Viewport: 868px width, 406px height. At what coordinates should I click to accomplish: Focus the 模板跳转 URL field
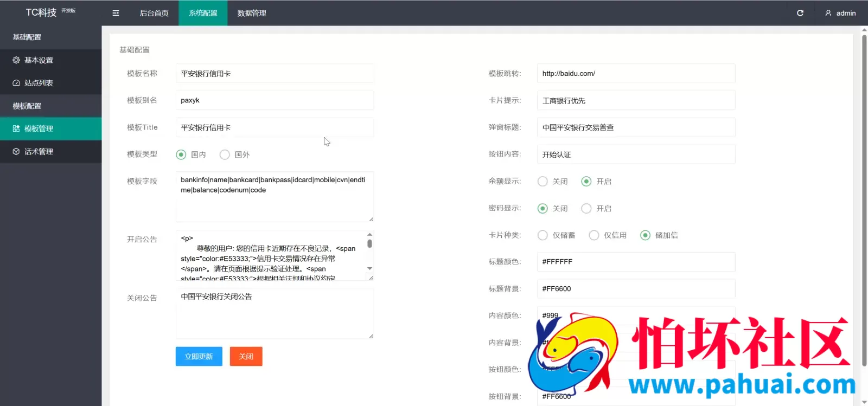point(636,73)
